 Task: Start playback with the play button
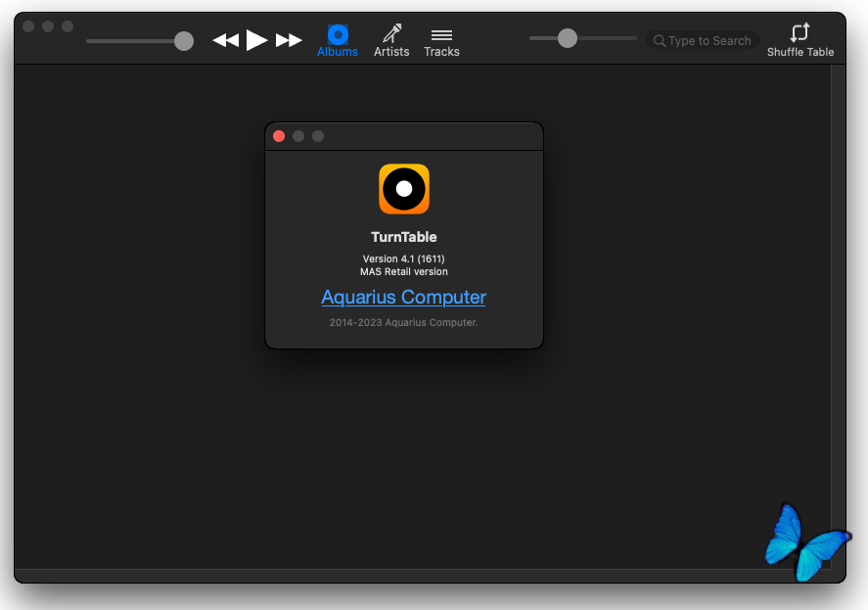[256, 40]
